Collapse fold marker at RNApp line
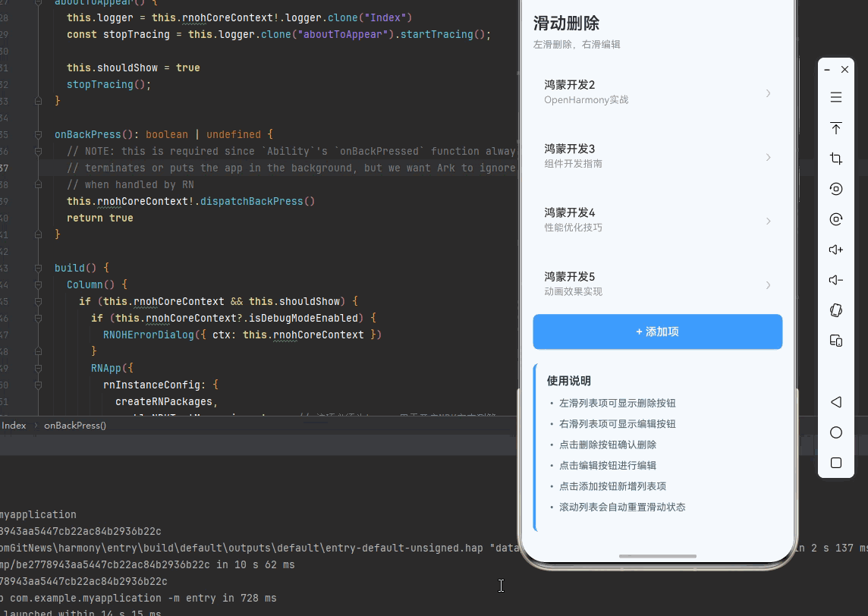This screenshot has height=616, width=868. tap(38, 368)
